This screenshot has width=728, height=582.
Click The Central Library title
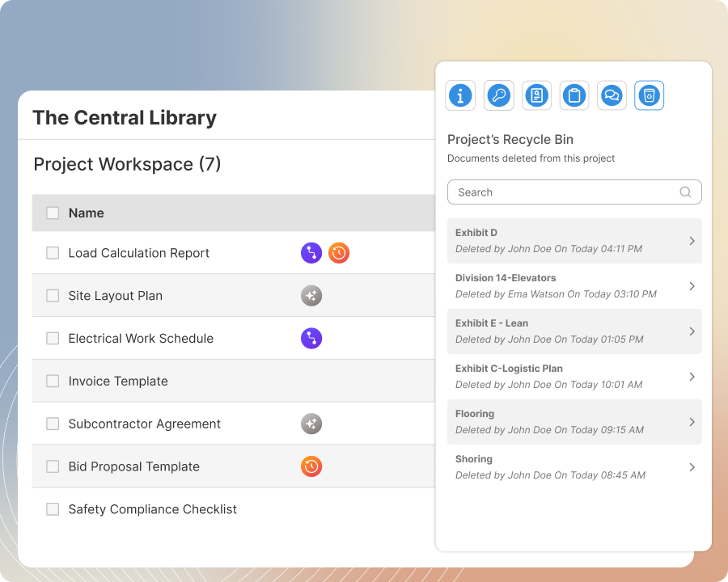tap(125, 117)
